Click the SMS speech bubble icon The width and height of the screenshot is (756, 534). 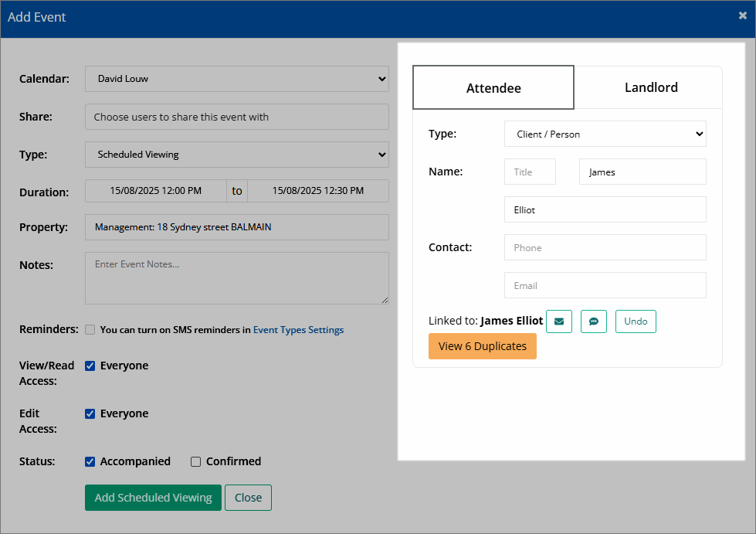[x=594, y=321]
